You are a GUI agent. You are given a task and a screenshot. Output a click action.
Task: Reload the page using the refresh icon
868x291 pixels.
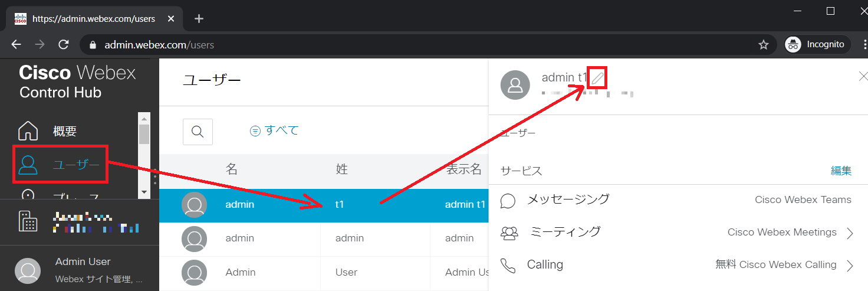64,44
